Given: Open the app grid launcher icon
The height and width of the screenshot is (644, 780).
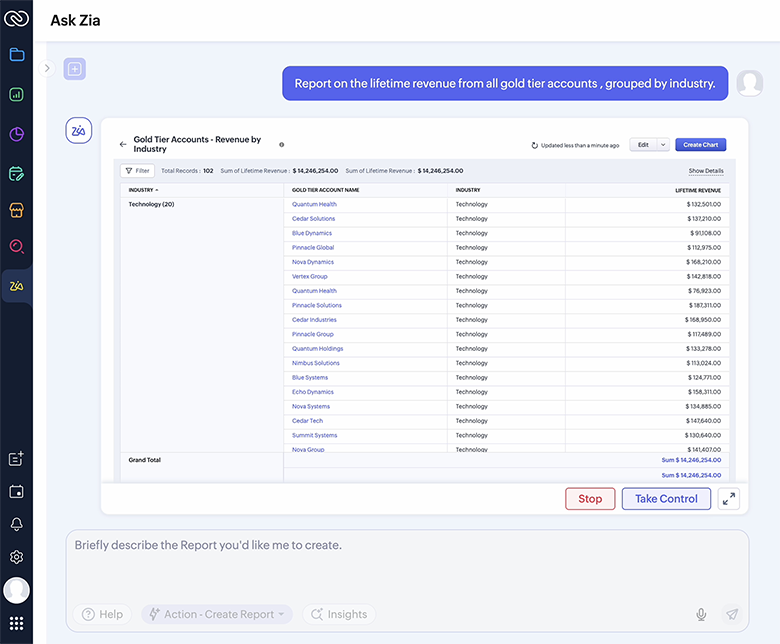Looking at the screenshot, I should pyautogui.click(x=16, y=623).
